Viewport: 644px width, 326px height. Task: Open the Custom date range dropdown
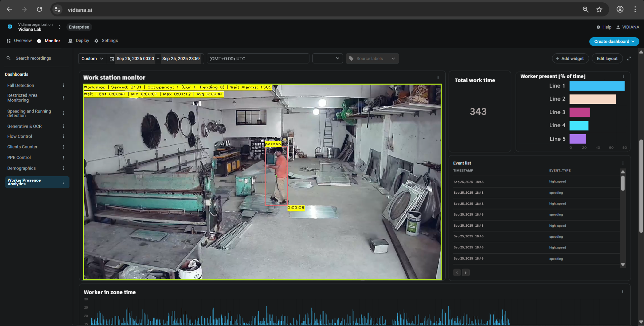(92, 58)
